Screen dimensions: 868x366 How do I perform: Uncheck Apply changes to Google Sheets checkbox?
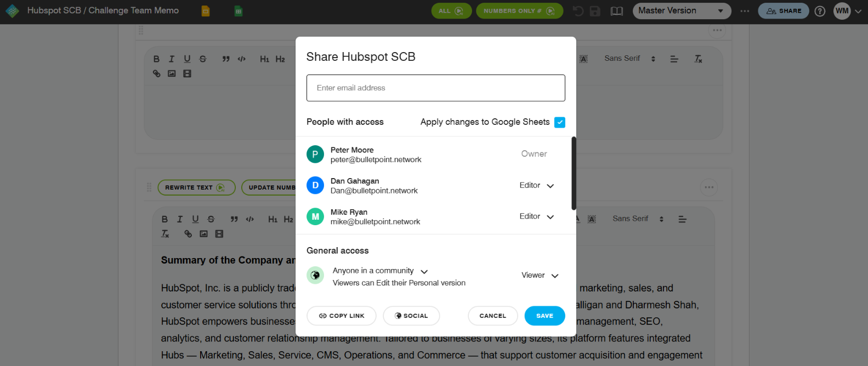[560, 122]
